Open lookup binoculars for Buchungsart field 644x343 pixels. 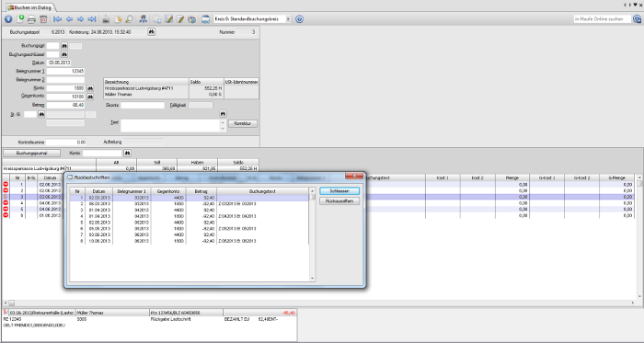pyautogui.click(x=64, y=46)
